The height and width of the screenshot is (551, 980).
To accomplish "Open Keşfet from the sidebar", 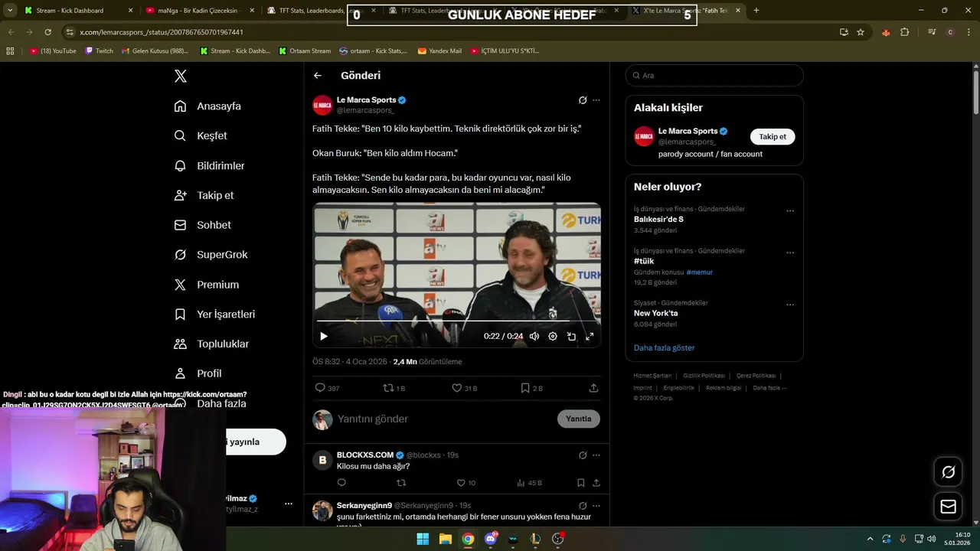I will pos(201,135).
